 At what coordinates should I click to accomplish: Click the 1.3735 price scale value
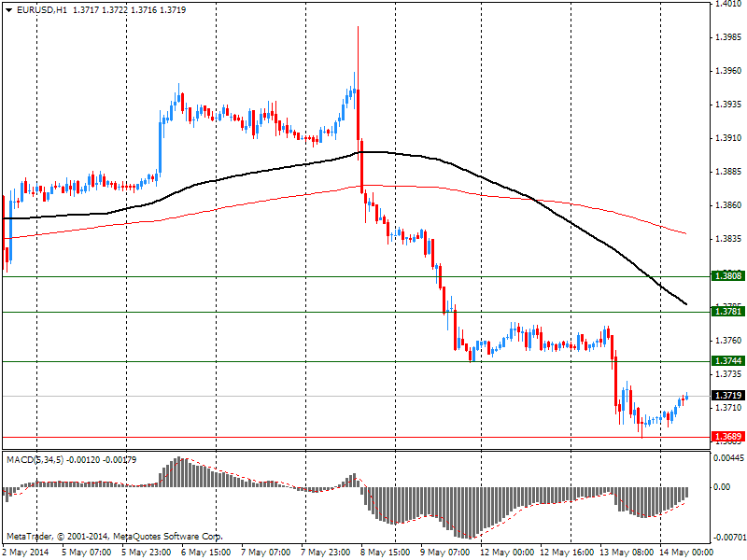[x=729, y=374]
